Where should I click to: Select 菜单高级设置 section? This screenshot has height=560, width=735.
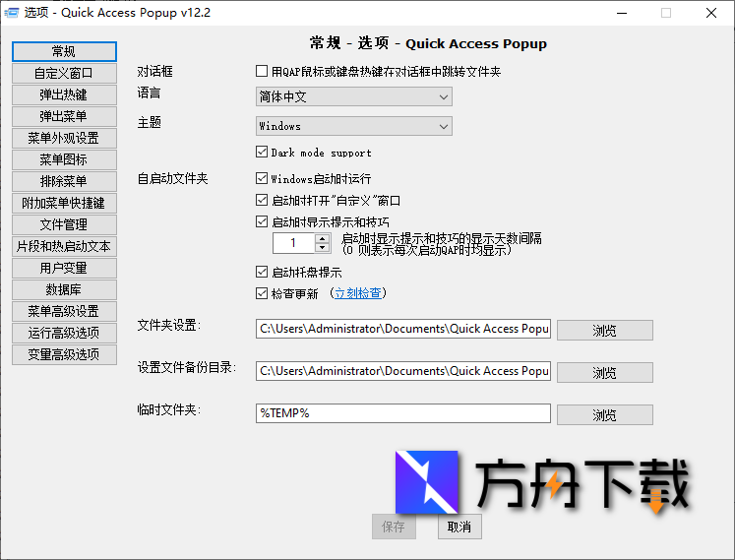(64, 311)
